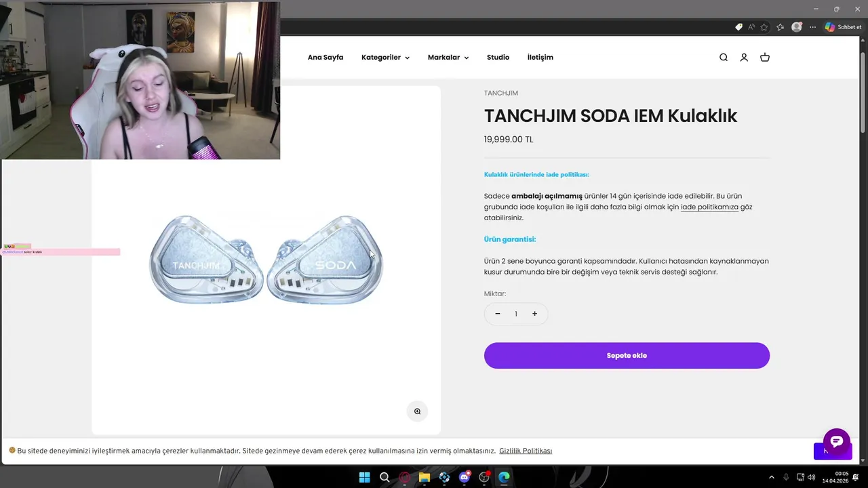Open the Windows Start button
This screenshot has width=868, height=488.
click(364, 477)
